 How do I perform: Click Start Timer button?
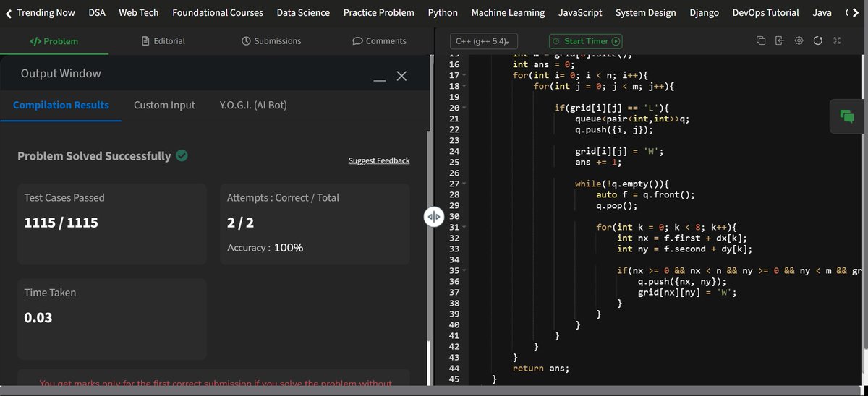pos(585,41)
